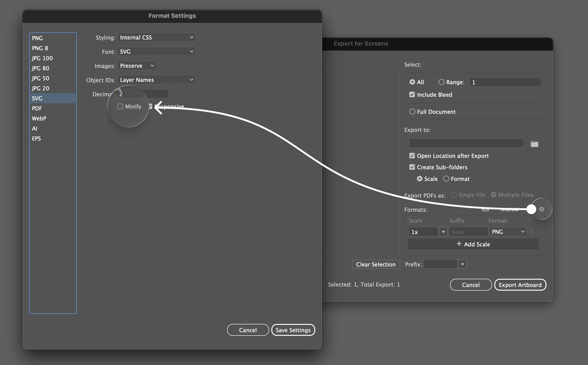Click the plus Add Scale button
This screenshot has width=588, height=365.
point(473,244)
